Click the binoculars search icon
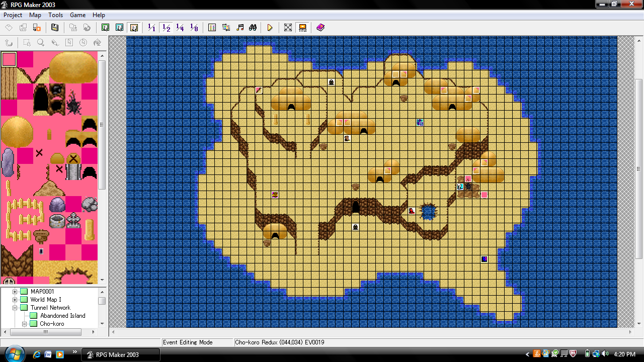The image size is (644, 362). point(253,28)
